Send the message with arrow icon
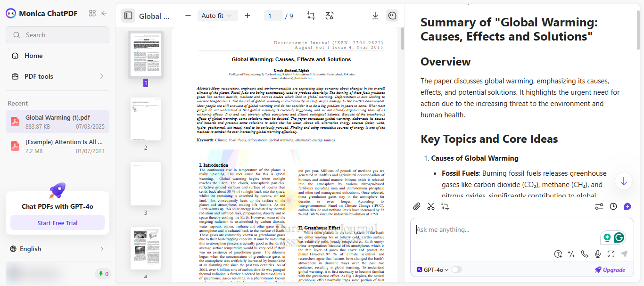 (x=624, y=254)
